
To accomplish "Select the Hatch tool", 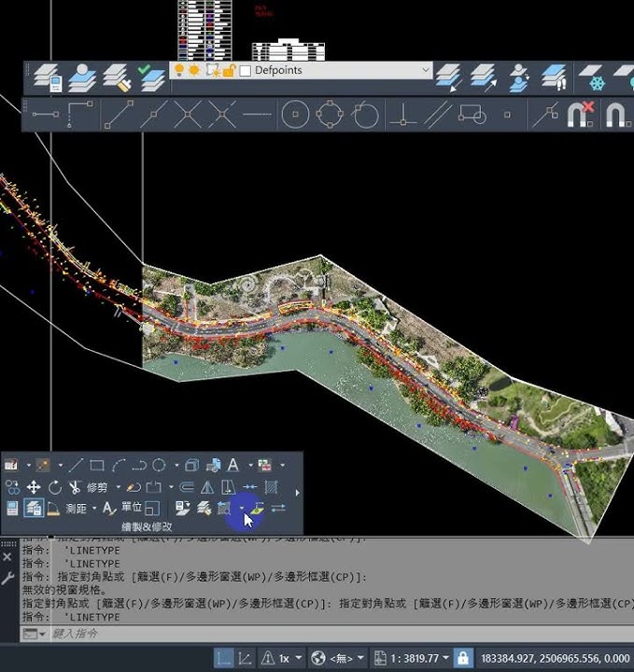I will (x=271, y=487).
